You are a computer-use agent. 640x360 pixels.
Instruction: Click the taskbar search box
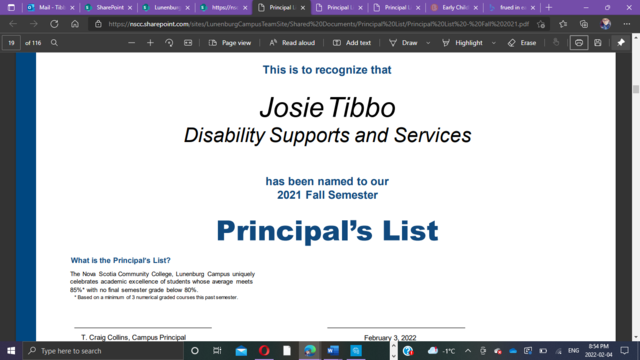click(103, 351)
